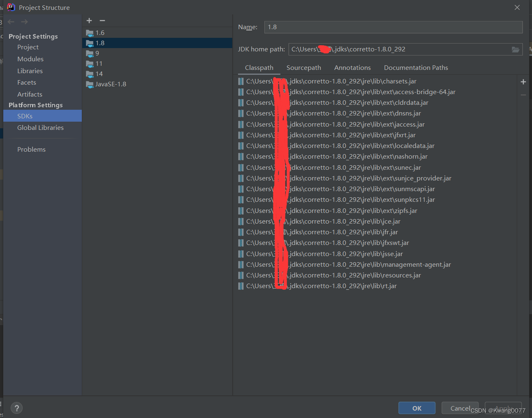Select jfr.jar classpath entry
The width and height of the screenshot is (532, 418).
(377, 232)
